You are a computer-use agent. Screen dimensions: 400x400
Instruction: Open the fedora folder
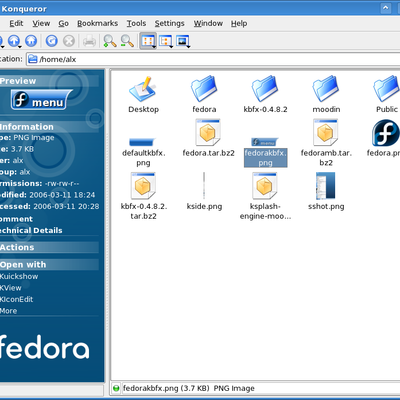click(x=204, y=95)
